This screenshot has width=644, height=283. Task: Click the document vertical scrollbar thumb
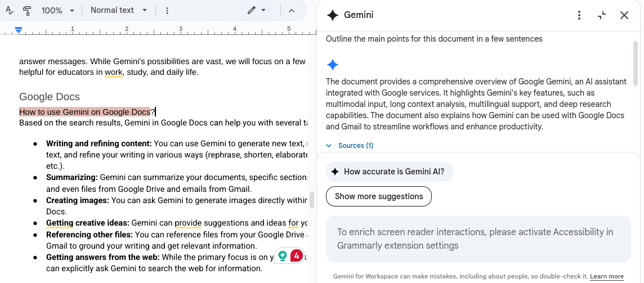(312, 200)
